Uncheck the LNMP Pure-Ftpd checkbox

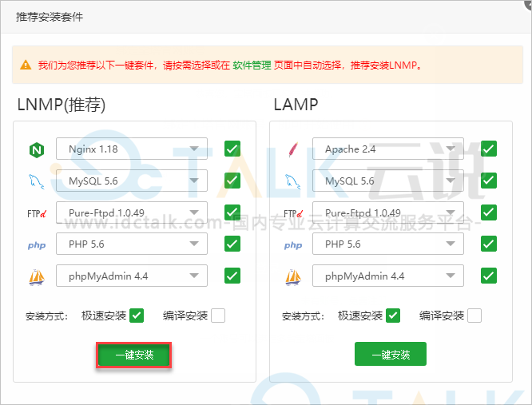click(x=232, y=212)
